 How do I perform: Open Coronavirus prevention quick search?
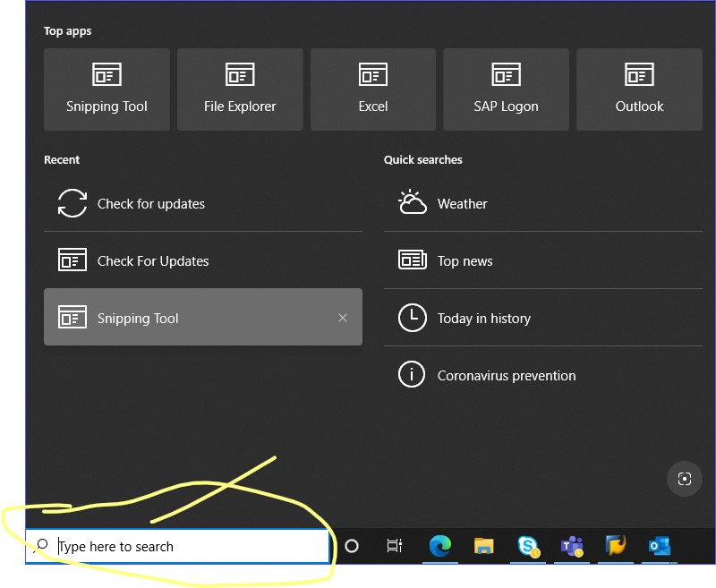pyautogui.click(x=543, y=375)
